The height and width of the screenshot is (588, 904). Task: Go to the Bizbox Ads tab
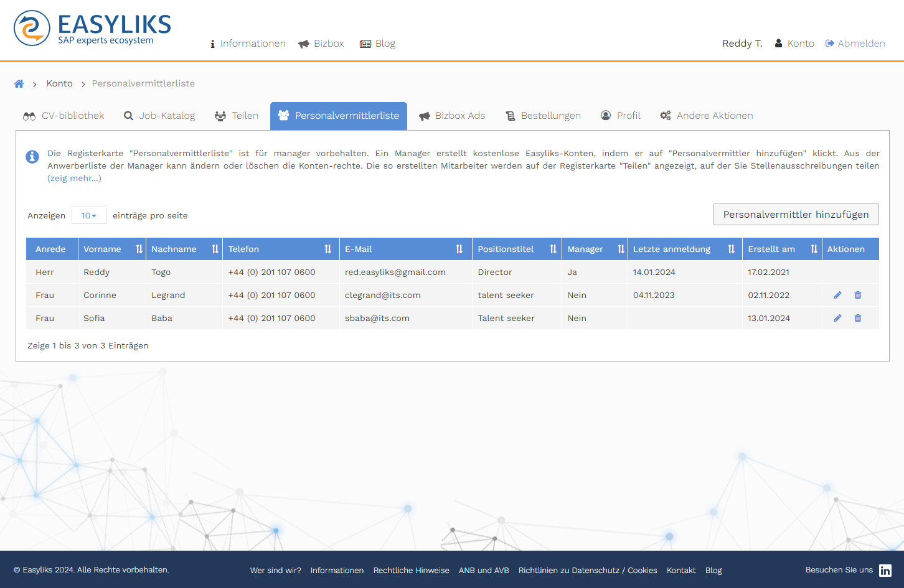(452, 116)
